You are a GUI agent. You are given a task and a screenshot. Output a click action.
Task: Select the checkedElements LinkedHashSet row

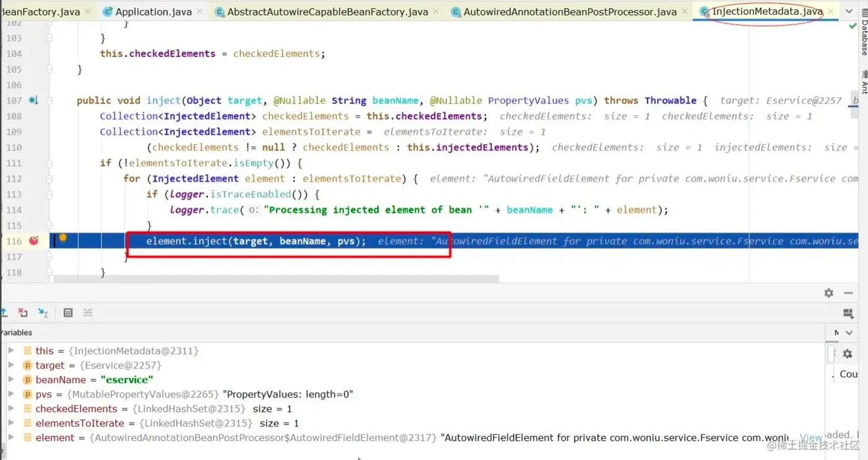(x=412, y=409)
